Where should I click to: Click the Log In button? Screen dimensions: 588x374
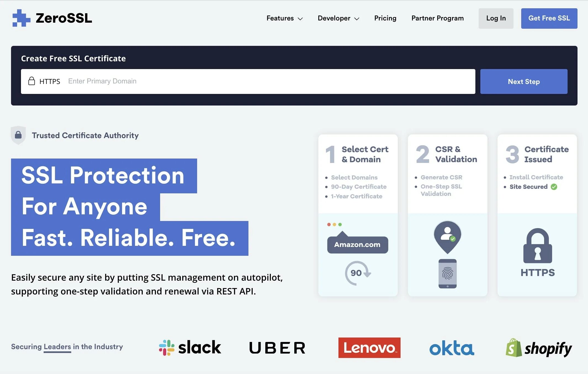point(496,18)
